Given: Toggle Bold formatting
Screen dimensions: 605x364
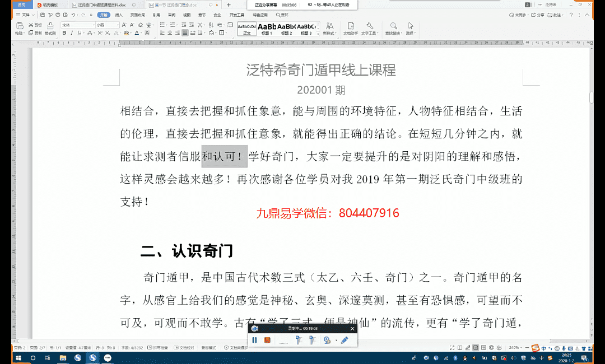Looking at the screenshot, I should coord(64,33).
